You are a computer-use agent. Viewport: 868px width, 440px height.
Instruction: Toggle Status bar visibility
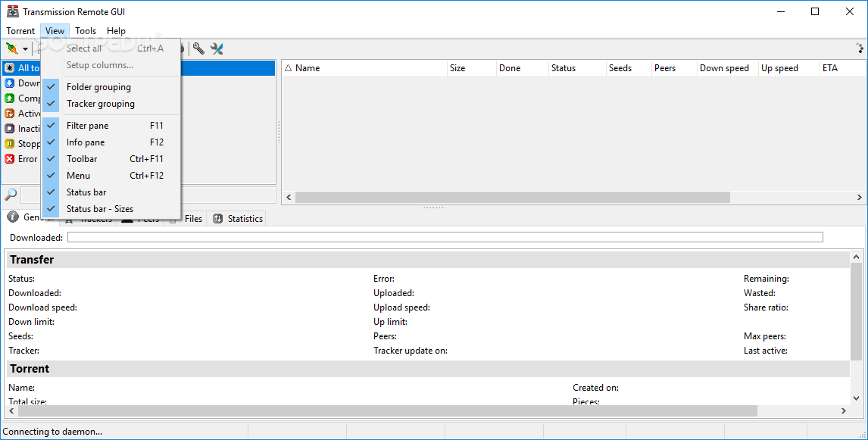click(111, 192)
